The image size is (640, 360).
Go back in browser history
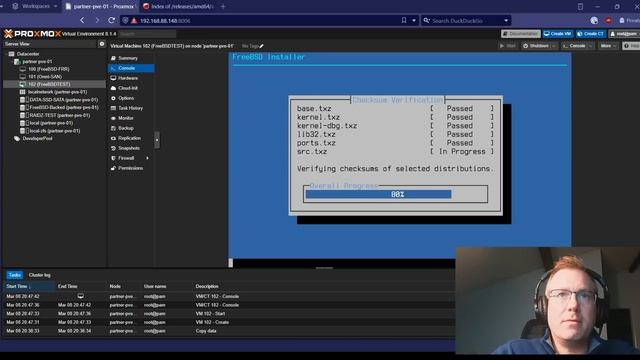click(82, 20)
